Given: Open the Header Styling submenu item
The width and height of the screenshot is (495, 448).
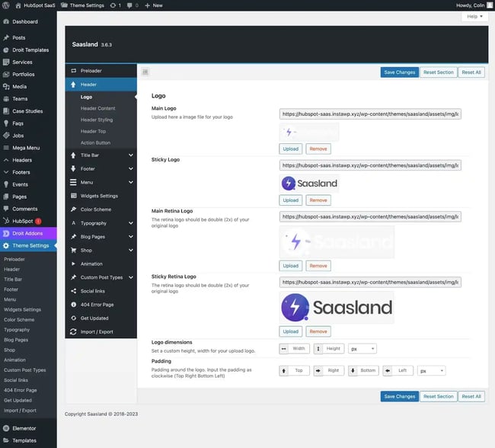Looking at the screenshot, I should tap(97, 120).
